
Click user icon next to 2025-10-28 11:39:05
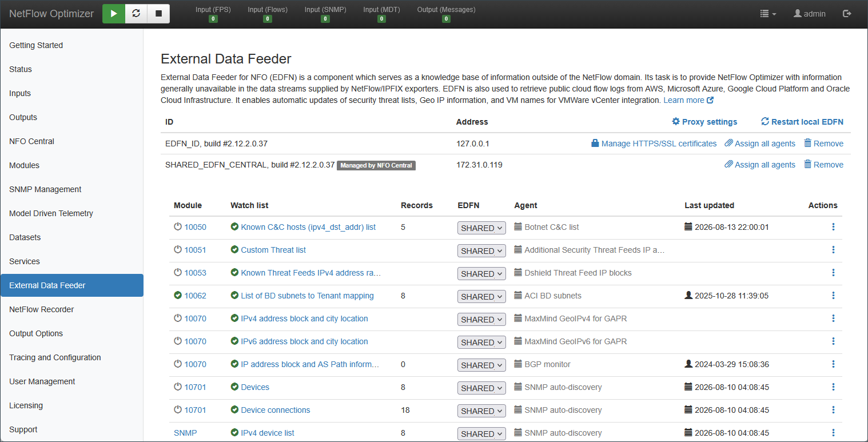coord(688,296)
